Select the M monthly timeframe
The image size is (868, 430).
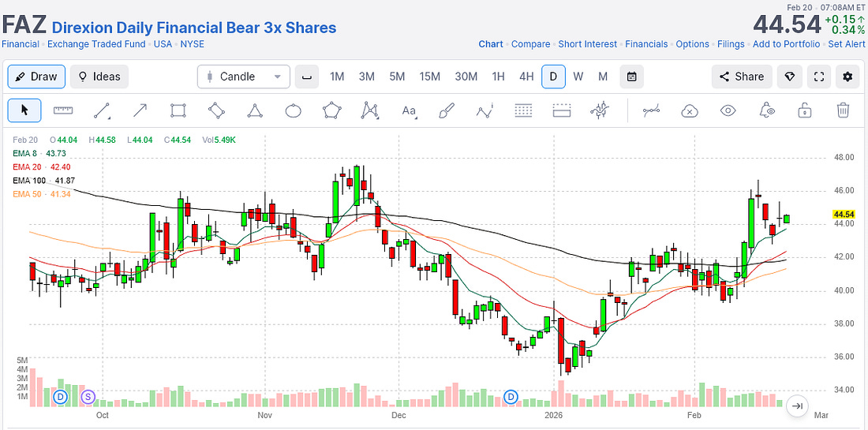[603, 77]
